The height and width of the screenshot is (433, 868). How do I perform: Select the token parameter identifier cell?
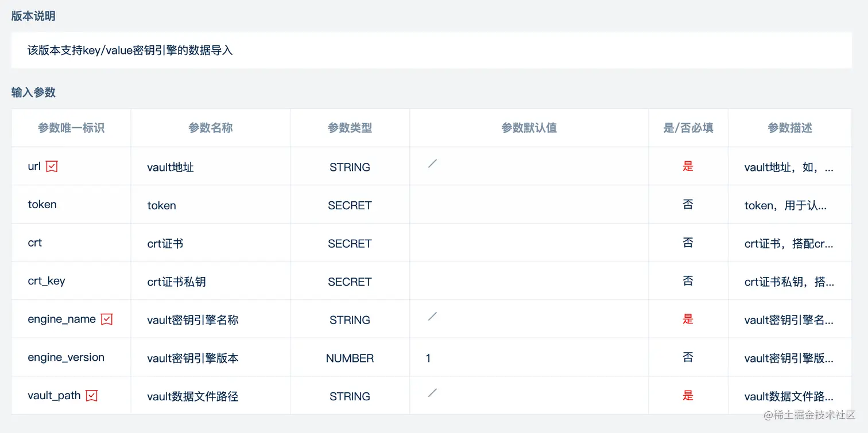(x=42, y=205)
